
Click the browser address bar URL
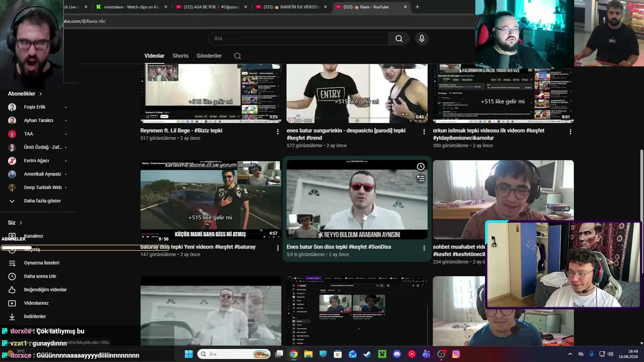click(x=85, y=21)
